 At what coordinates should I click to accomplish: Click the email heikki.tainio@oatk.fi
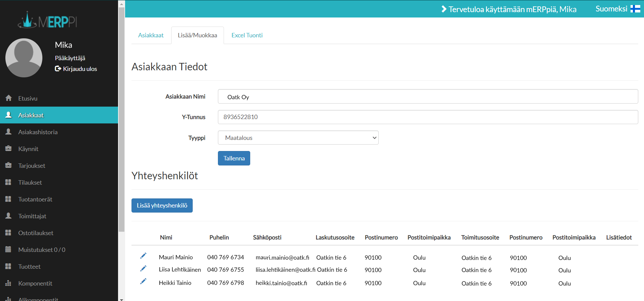point(281,283)
